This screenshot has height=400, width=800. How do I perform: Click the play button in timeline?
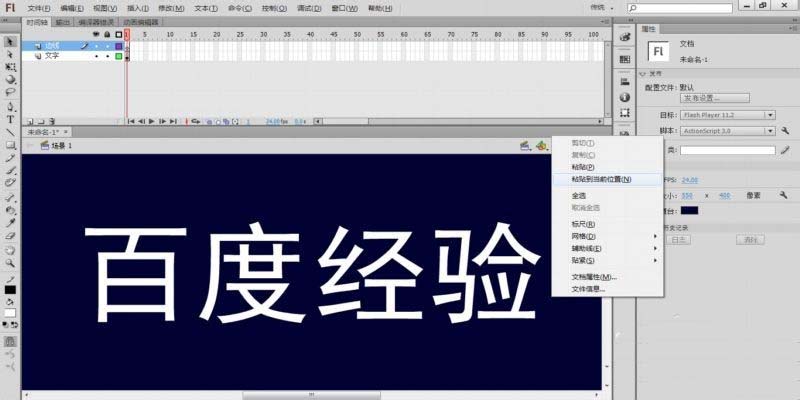point(152,121)
